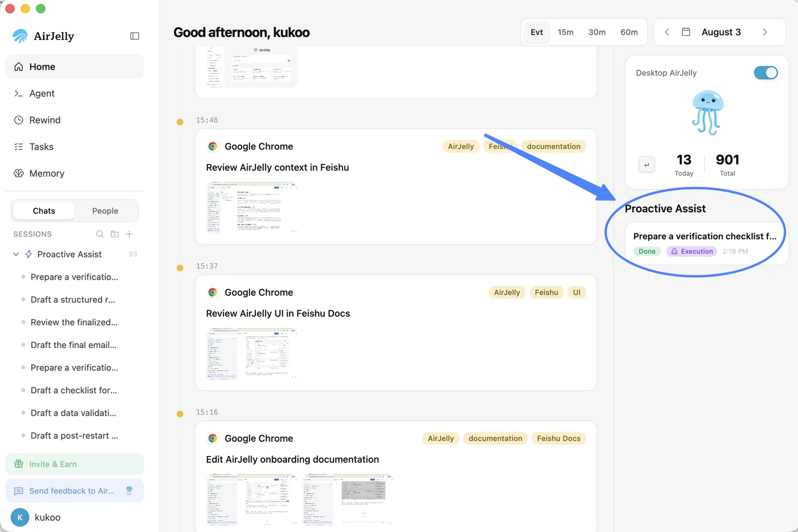Select the 15m interval view

tap(565, 32)
